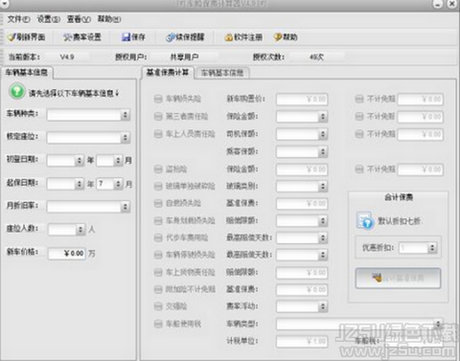The width and height of the screenshot is (460, 361).
Task: Open 续保提醒 from the toolbar
Action: coord(185,37)
